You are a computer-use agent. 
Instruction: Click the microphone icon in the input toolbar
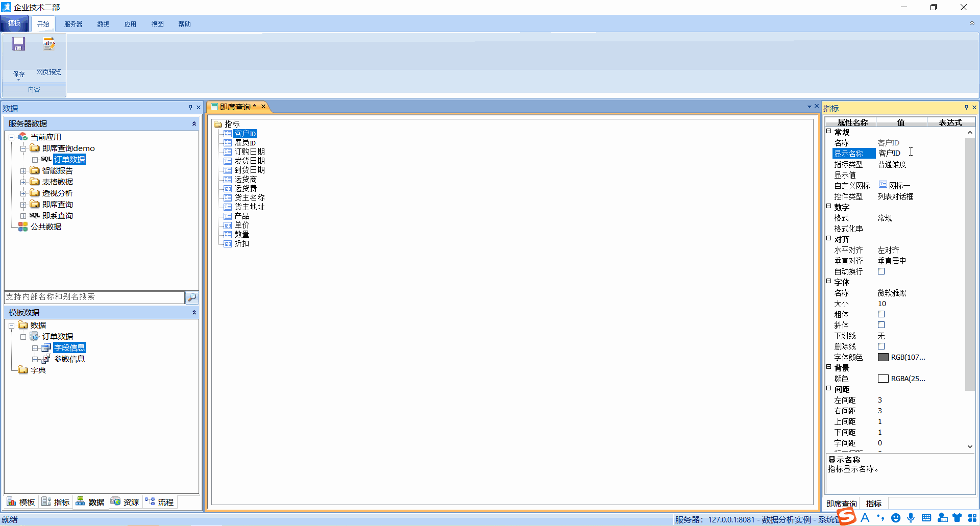point(911,518)
